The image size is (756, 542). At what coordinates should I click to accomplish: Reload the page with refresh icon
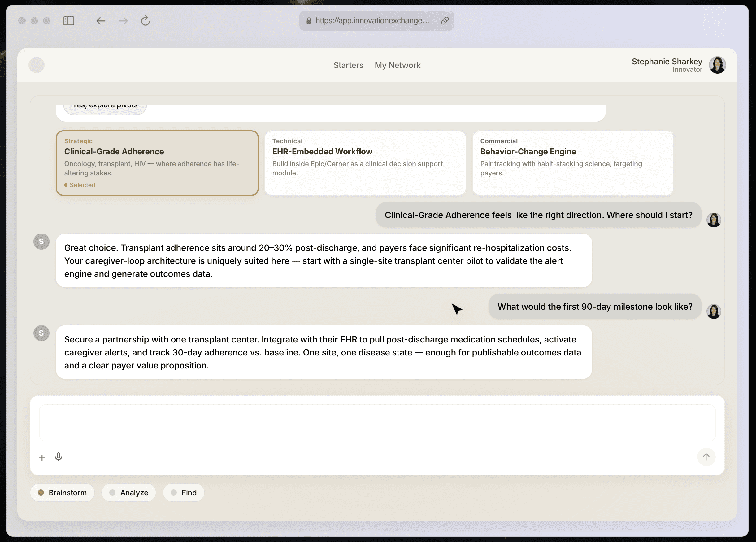(x=145, y=21)
